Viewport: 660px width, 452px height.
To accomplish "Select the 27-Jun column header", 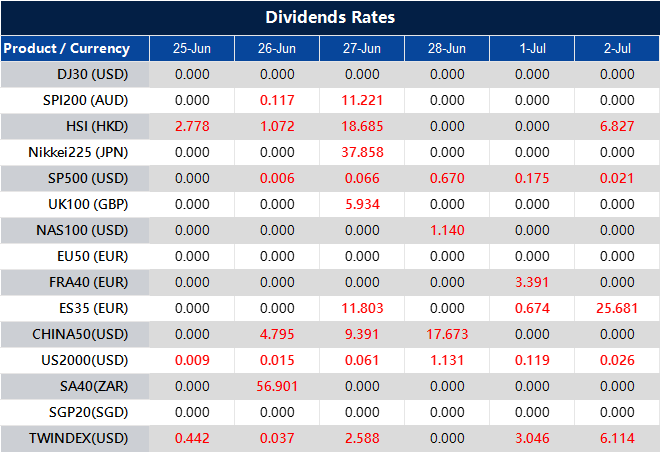I will point(361,48).
